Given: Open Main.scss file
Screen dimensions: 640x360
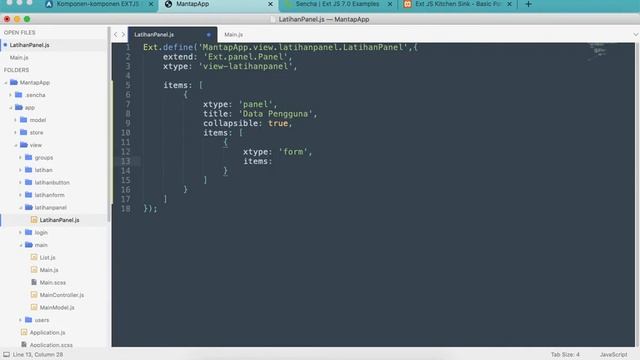Looking at the screenshot, I should (53, 282).
